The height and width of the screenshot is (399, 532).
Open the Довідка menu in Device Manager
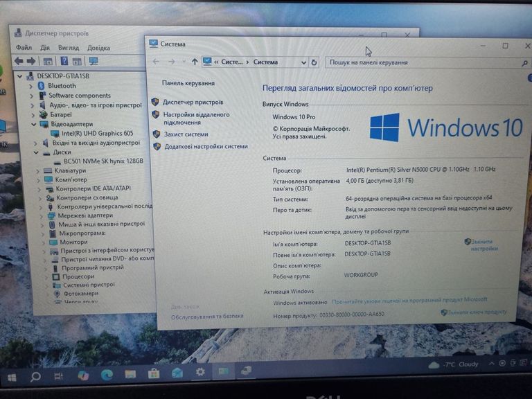click(x=98, y=48)
